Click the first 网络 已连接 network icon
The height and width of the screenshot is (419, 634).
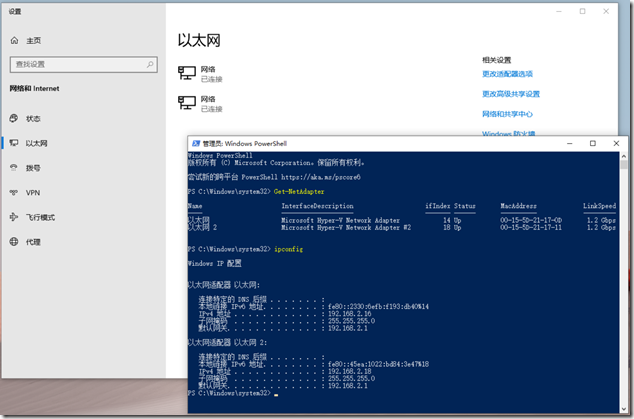[187, 74]
